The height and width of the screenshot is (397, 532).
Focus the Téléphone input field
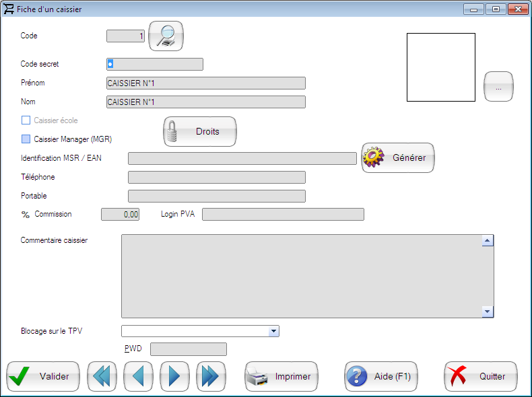click(x=216, y=177)
